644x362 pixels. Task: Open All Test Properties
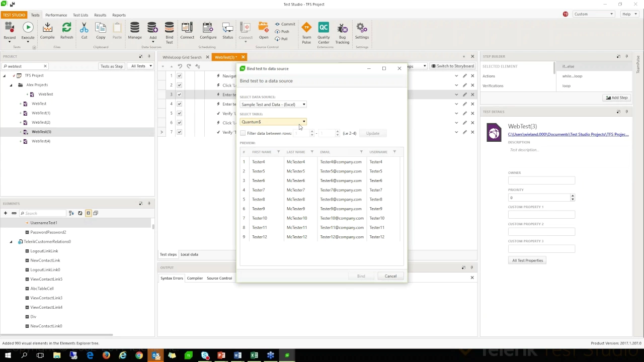(527, 260)
